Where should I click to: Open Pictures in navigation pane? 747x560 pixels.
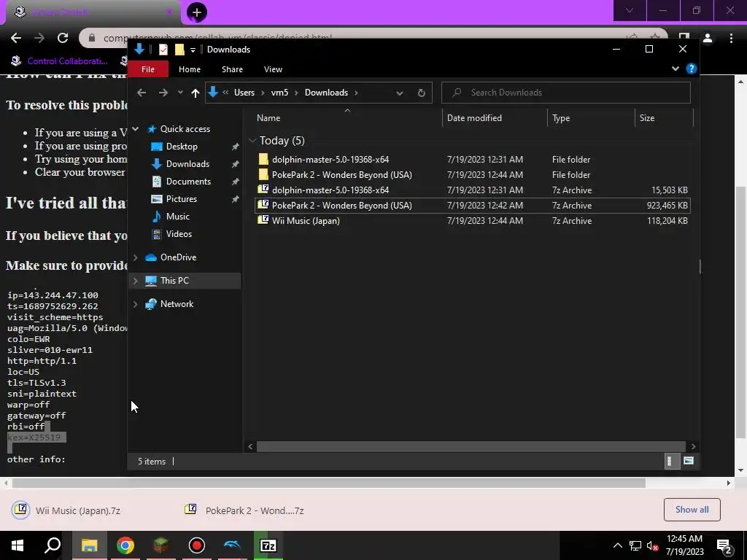click(x=181, y=198)
